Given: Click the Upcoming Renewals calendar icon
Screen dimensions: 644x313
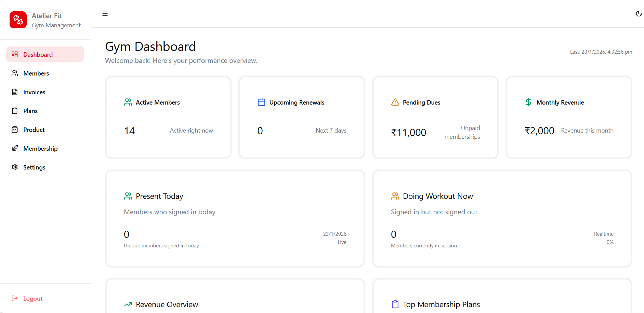Looking at the screenshot, I should pyautogui.click(x=261, y=102).
